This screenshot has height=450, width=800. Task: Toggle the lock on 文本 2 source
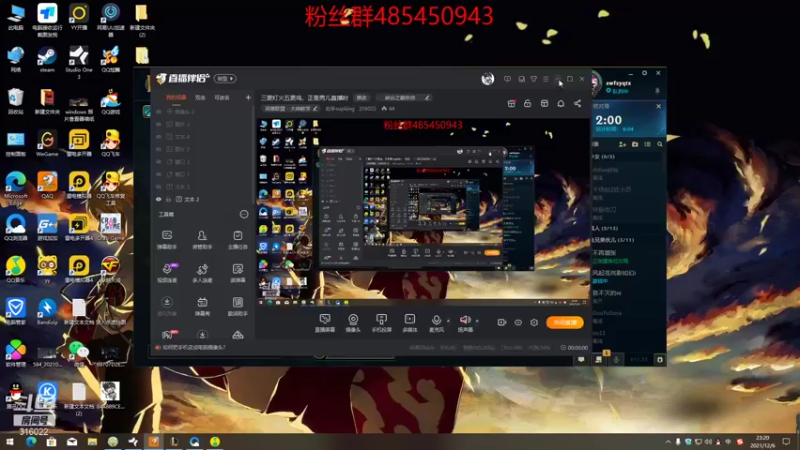coord(168,199)
